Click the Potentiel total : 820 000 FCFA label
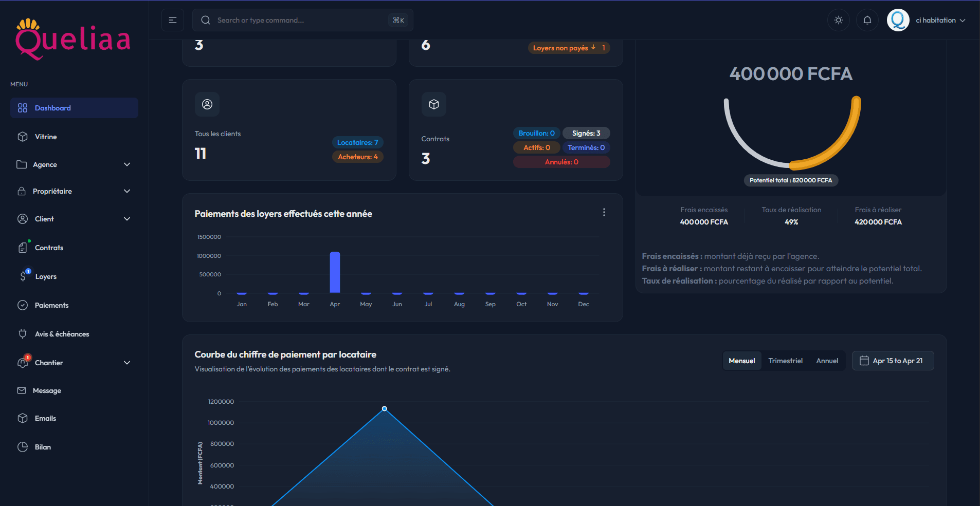The width and height of the screenshot is (980, 506). tap(791, 180)
